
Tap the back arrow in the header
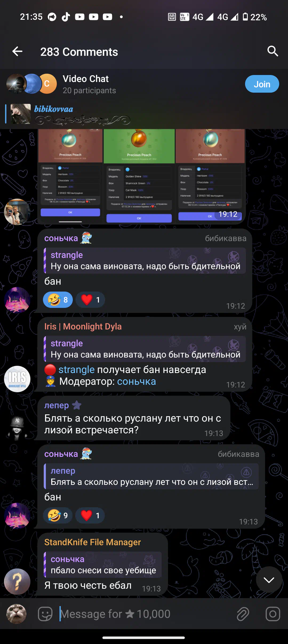(x=17, y=51)
